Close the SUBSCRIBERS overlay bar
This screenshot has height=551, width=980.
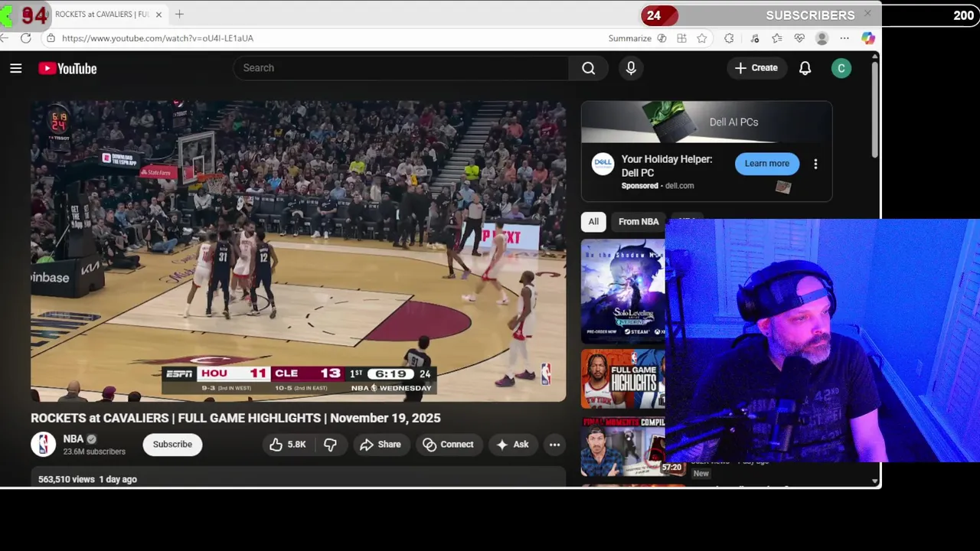pyautogui.click(x=867, y=13)
